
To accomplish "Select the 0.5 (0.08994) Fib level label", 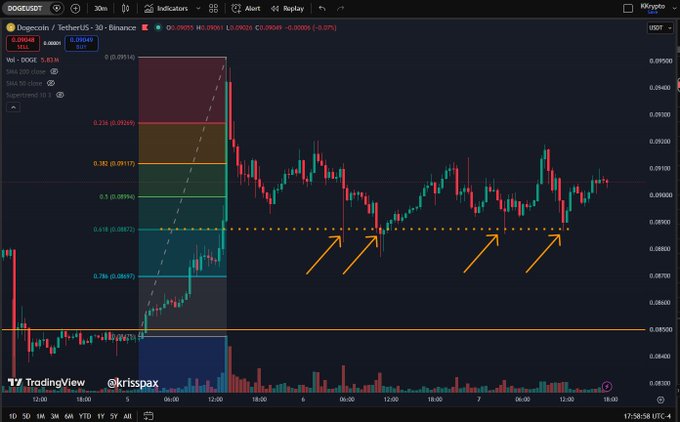I will (117, 196).
